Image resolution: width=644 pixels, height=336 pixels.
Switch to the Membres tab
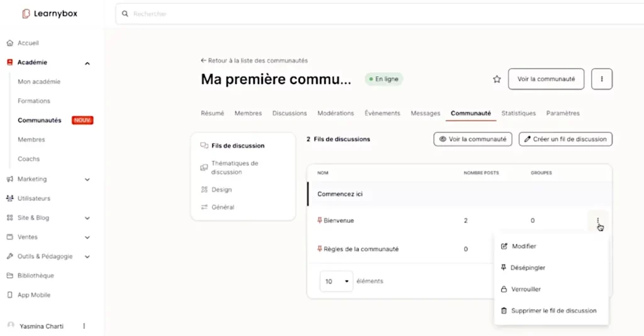[x=248, y=113]
